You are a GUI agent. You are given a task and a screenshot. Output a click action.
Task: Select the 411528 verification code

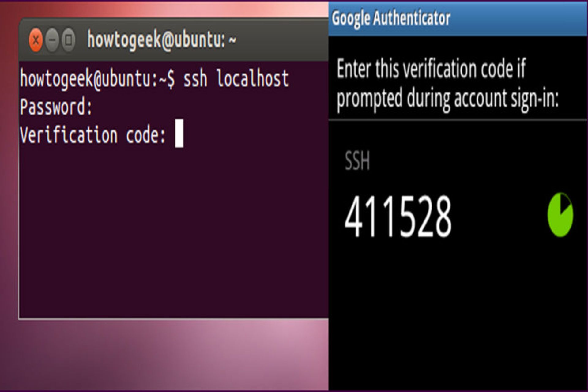(x=398, y=217)
